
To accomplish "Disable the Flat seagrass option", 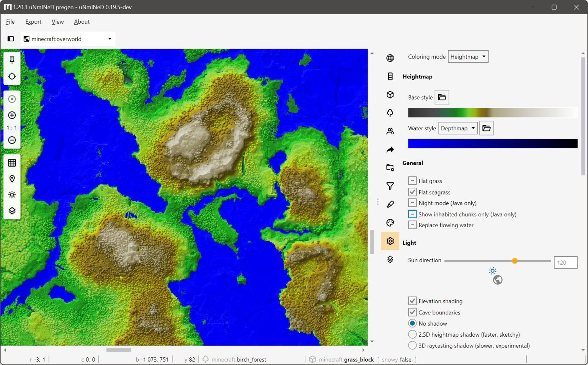I will pos(412,192).
